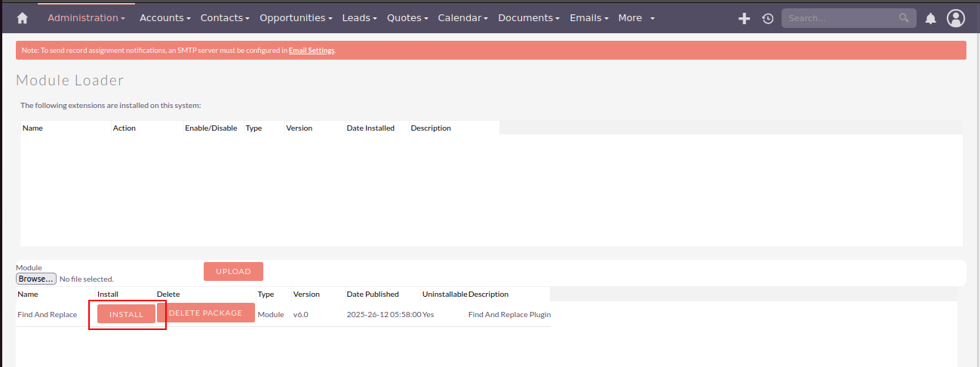Open the notifications bell
This screenshot has width=980, height=367.
pyautogui.click(x=931, y=18)
